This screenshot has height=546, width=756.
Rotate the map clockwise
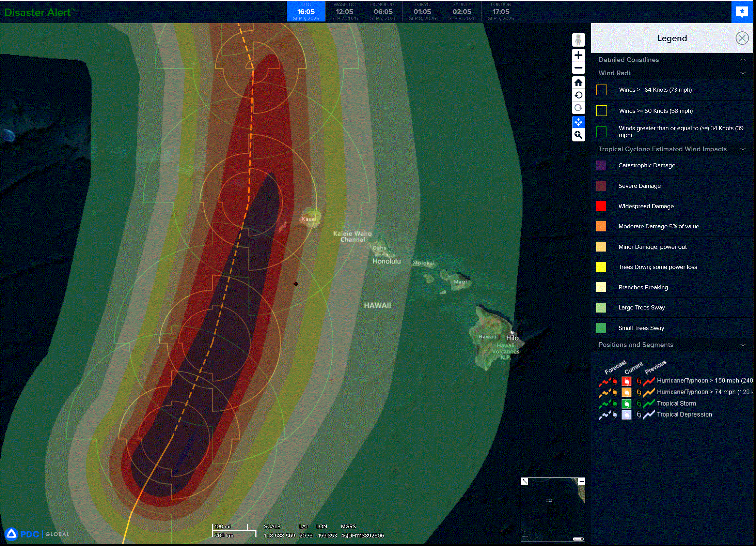(578, 108)
